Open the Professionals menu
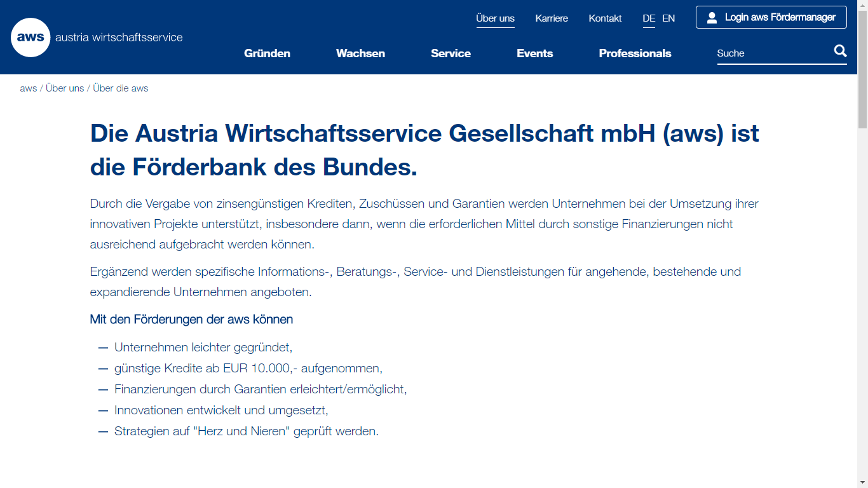The height and width of the screenshot is (488, 868). [635, 53]
